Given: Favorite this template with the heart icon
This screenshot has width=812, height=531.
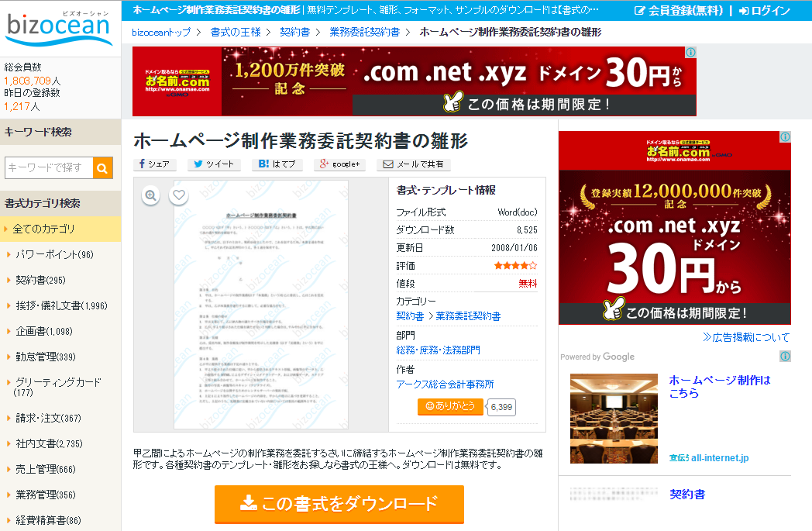Looking at the screenshot, I should tap(179, 195).
